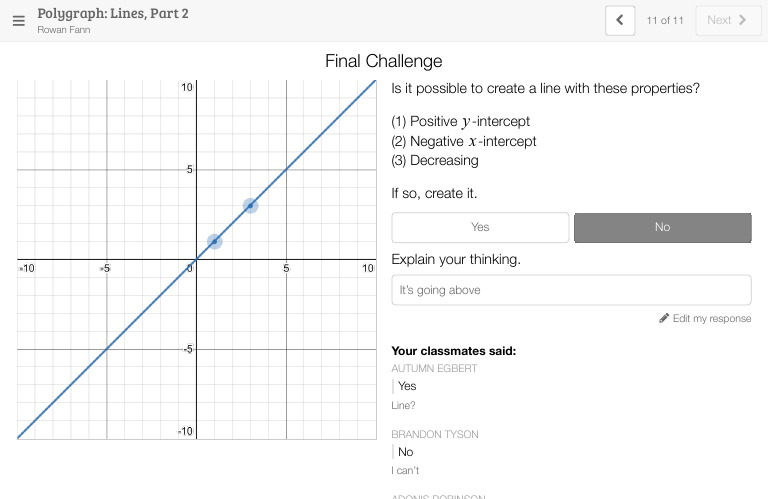
Task: Click the pencil Edit my response icon
Action: coord(664,318)
